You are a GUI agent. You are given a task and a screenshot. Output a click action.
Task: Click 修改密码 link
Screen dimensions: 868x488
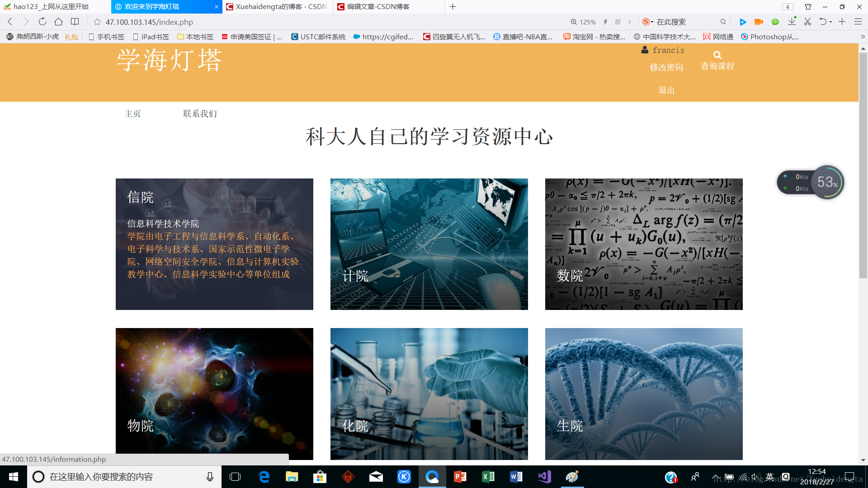pyautogui.click(x=666, y=67)
